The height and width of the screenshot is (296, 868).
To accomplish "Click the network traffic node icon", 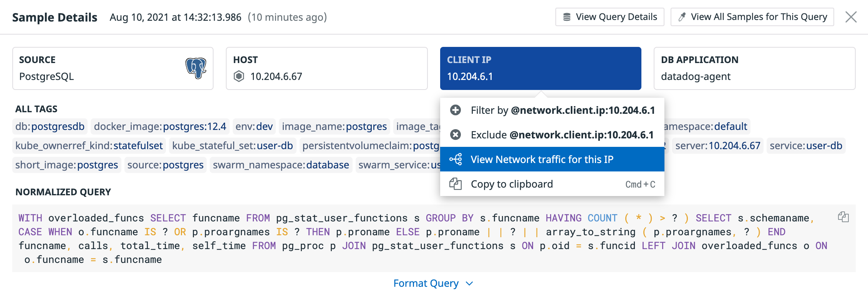I will [x=456, y=160].
